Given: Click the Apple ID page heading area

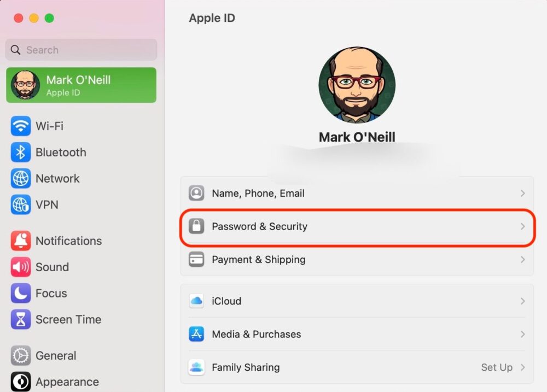Looking at the screenshot, I should [x=212, y=17].
